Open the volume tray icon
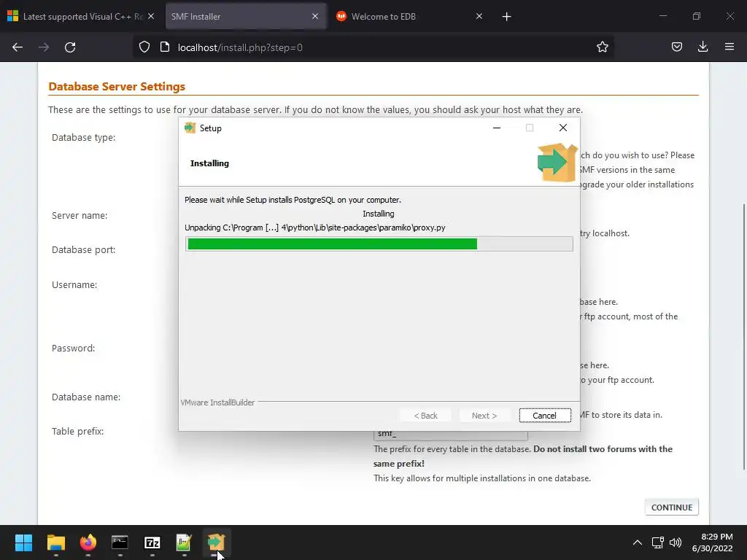 tap(676, 542)
